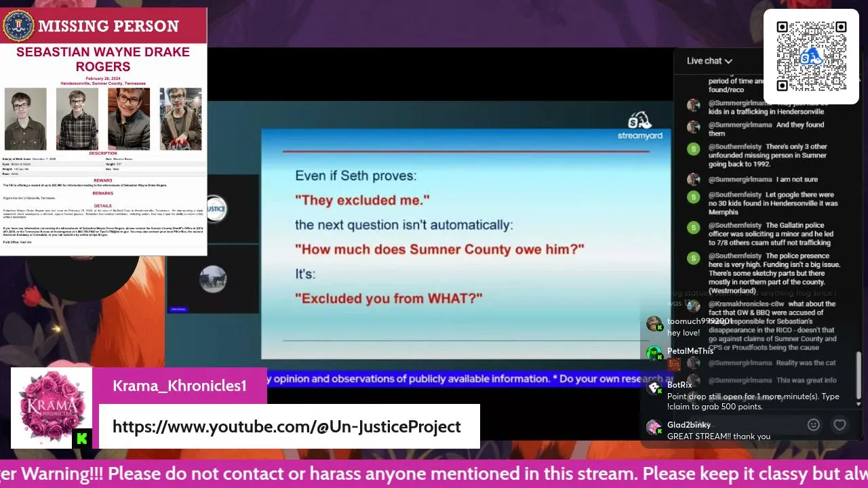Click the name Sebastian Wayne Drake Rogers

[x=103, y=59]
